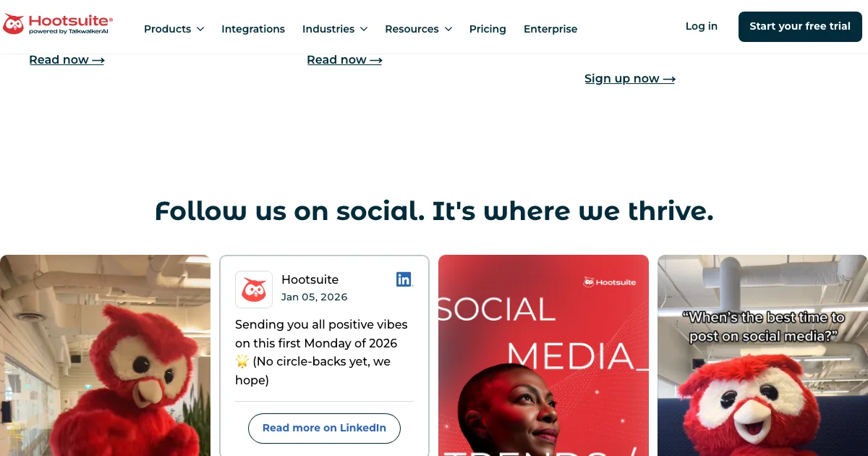Open the Integrations menu item
Viewport: 868px width, 456px height.
point(253,29)
